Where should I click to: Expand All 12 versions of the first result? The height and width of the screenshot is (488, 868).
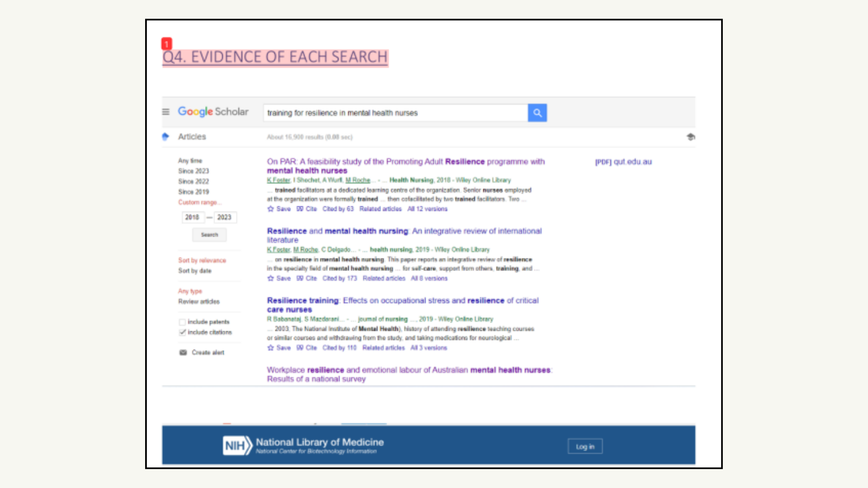coord(427,209)
